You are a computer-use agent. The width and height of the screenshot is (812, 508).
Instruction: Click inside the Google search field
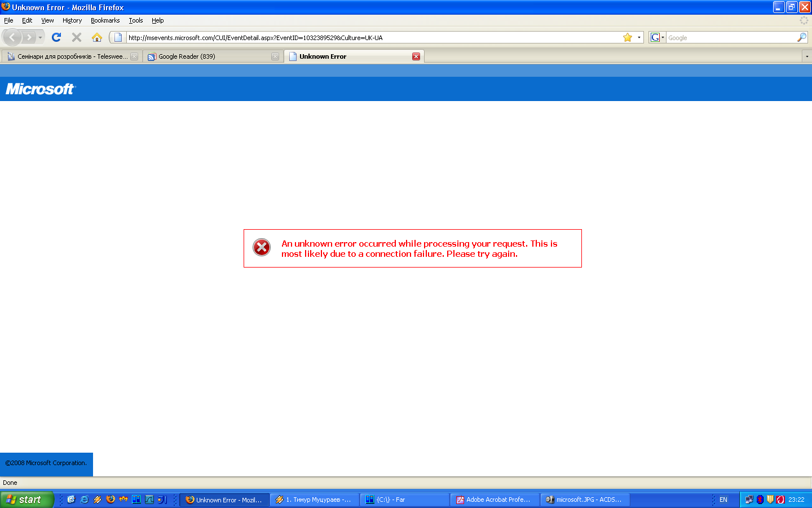click(730, 38)
